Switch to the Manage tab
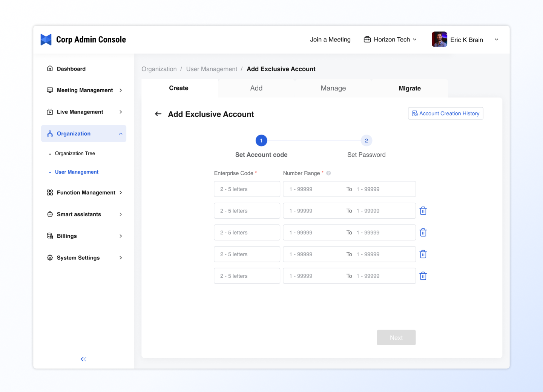The image size is (543, 392). (x=333, y=88)
